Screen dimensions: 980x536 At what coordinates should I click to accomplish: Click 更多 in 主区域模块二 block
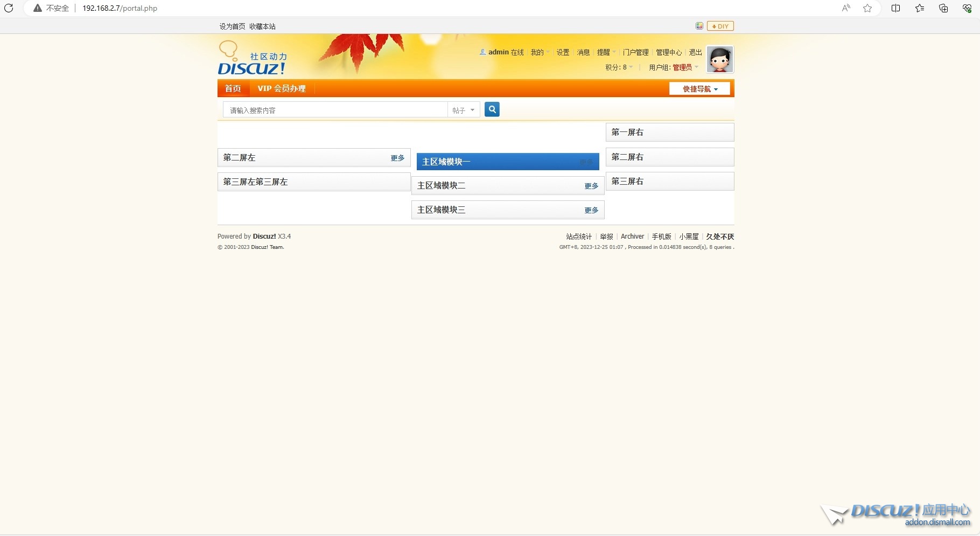(591, 186)
